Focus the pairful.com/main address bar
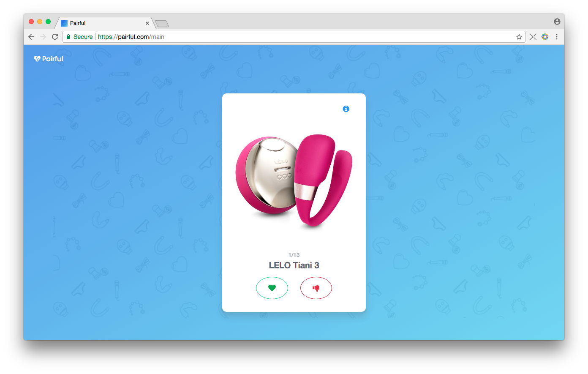 pos(294,37)
